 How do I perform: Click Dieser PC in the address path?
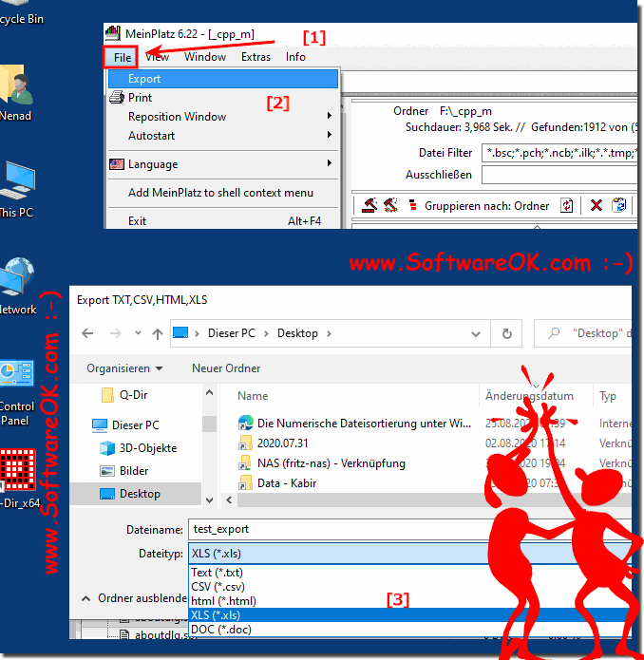coord(232,333)
